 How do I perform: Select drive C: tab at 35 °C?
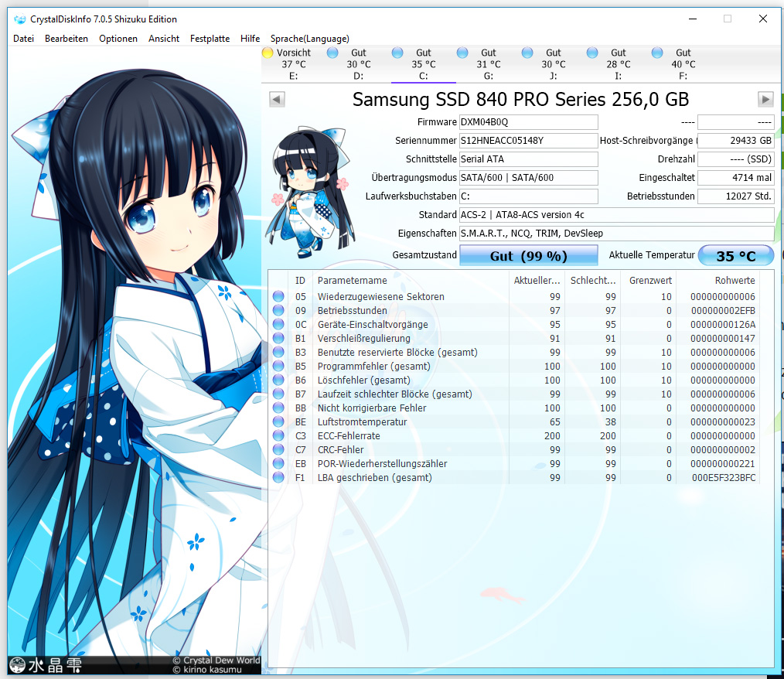click(424, 64)
